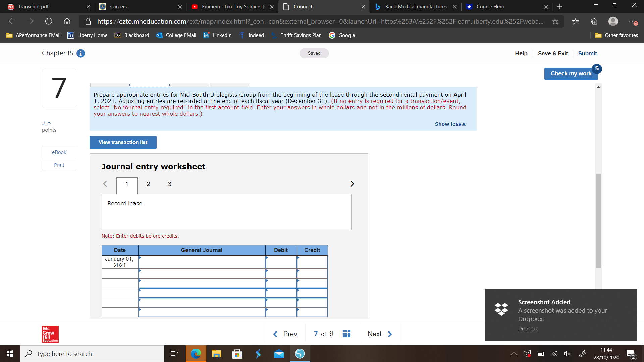
Task: Click the Chapter 15 info icon
Action: click(x=80, y=53)
